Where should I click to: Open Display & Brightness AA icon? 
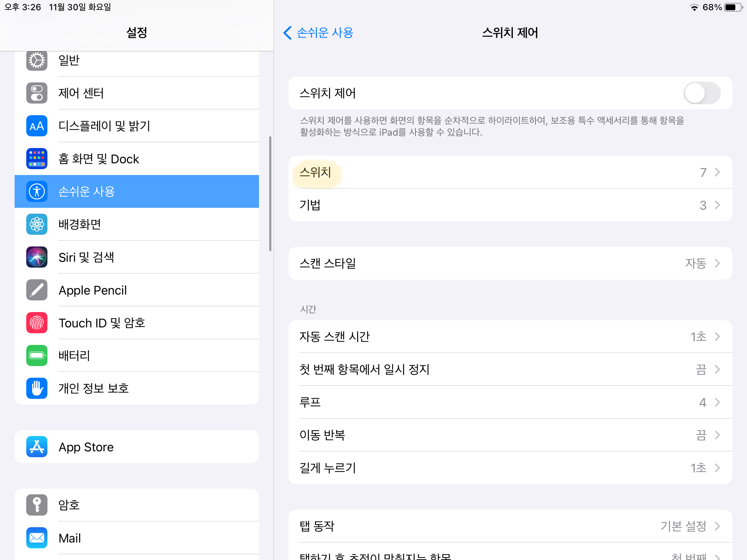(37, 126)
